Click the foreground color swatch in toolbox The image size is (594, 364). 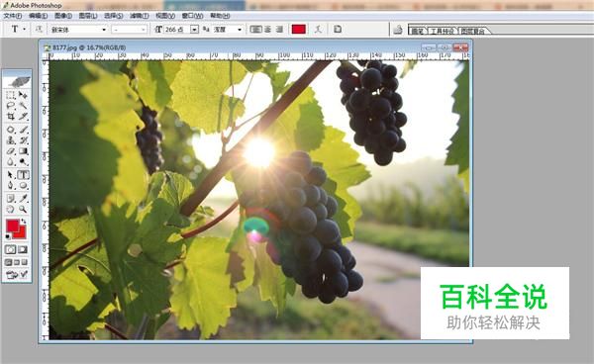click(x=13, y=227)
